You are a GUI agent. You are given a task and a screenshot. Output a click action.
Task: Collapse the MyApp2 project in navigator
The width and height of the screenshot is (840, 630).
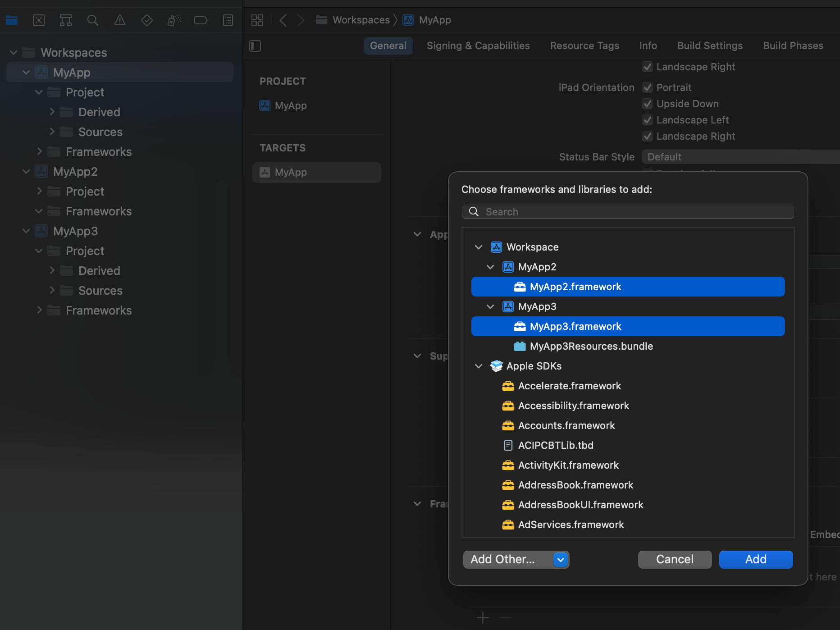click(x=26, y=172)
